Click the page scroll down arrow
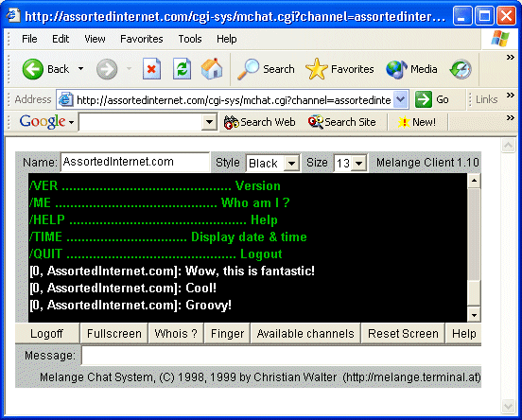522x420 pixels. click(509, 406)
